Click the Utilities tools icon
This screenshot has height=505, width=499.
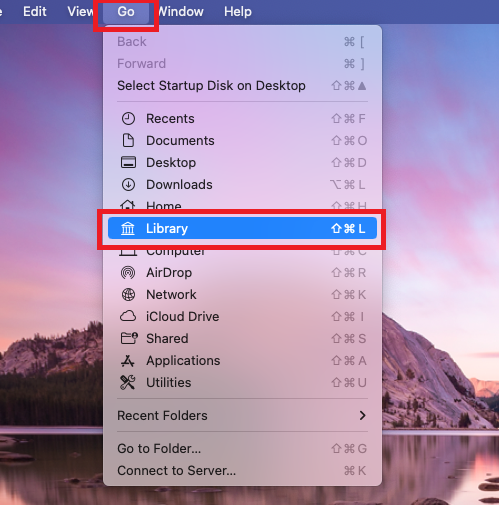click(x=128, y=383)
